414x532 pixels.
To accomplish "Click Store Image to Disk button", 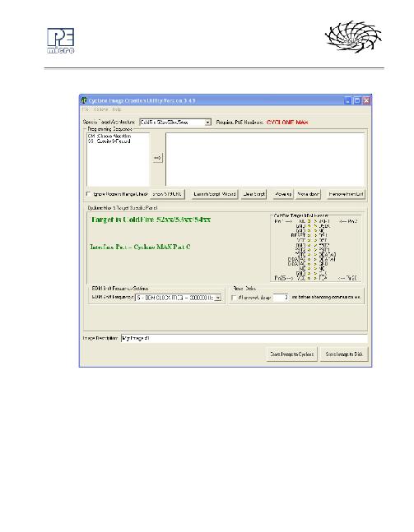I will coord(344,354).
